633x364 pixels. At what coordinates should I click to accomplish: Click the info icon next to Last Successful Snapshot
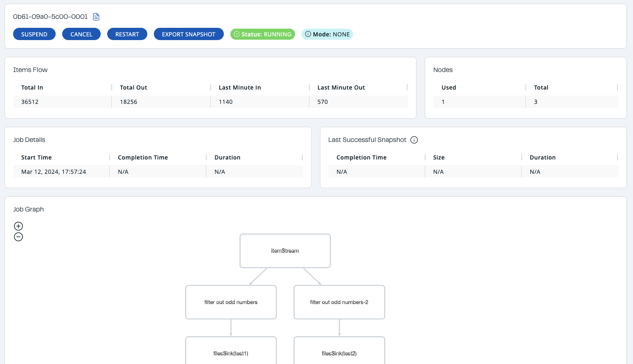[x=414, y=140]
